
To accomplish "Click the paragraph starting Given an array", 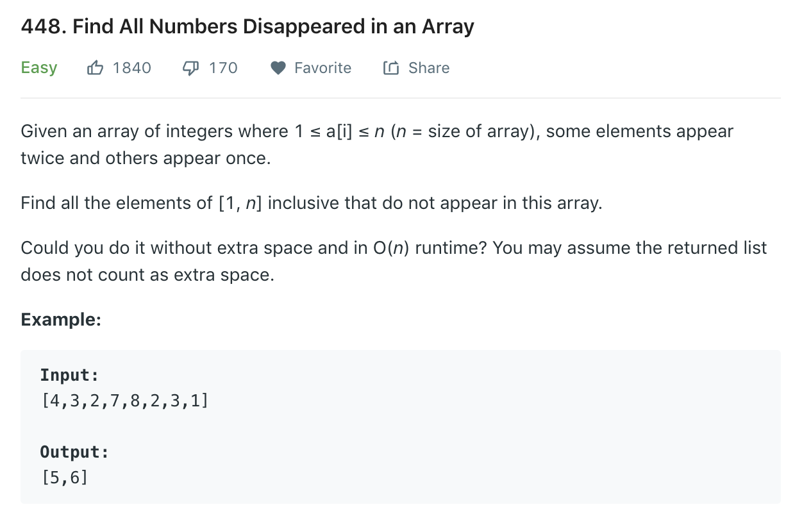I will [x=377, y=145].
